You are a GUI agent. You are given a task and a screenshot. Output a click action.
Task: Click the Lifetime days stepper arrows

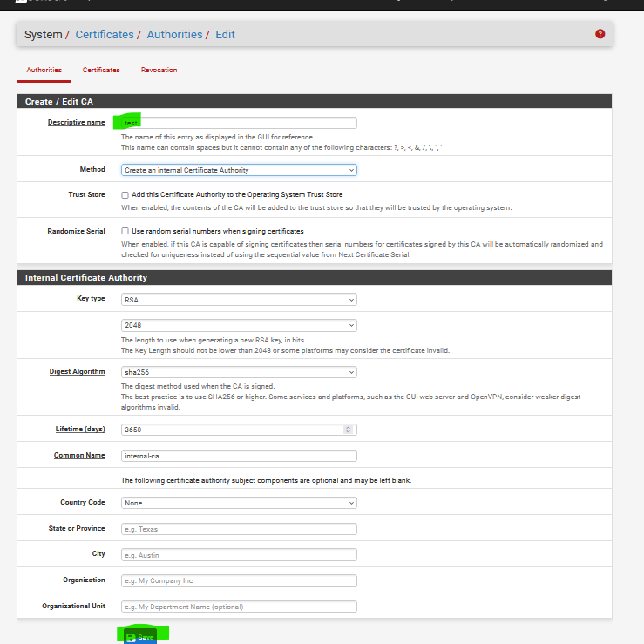349,430
